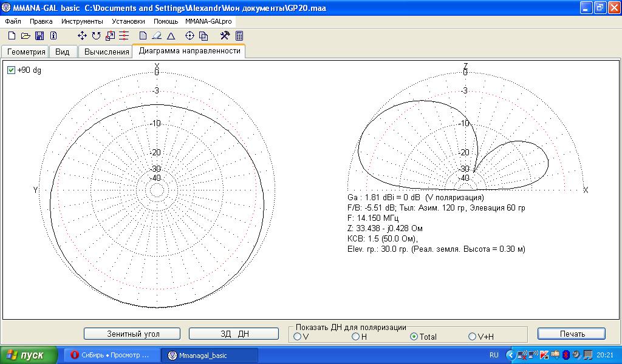Open a file with the folder icon
Viewport: 622px width, 364px height.
26,36
